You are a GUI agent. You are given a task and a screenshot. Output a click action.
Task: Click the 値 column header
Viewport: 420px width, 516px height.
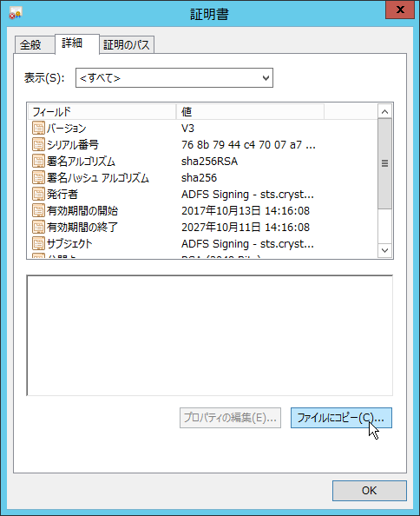pyautogui.click(x=250, y=112)
